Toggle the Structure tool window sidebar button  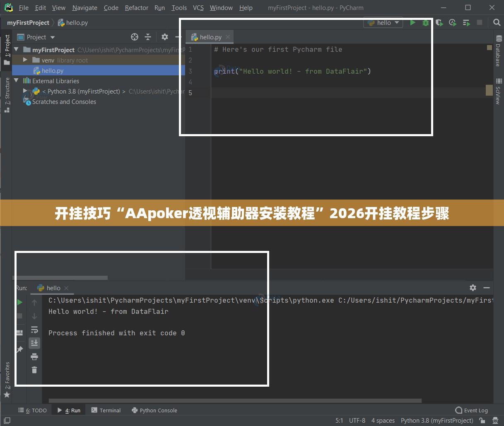[x=7, y=95]
